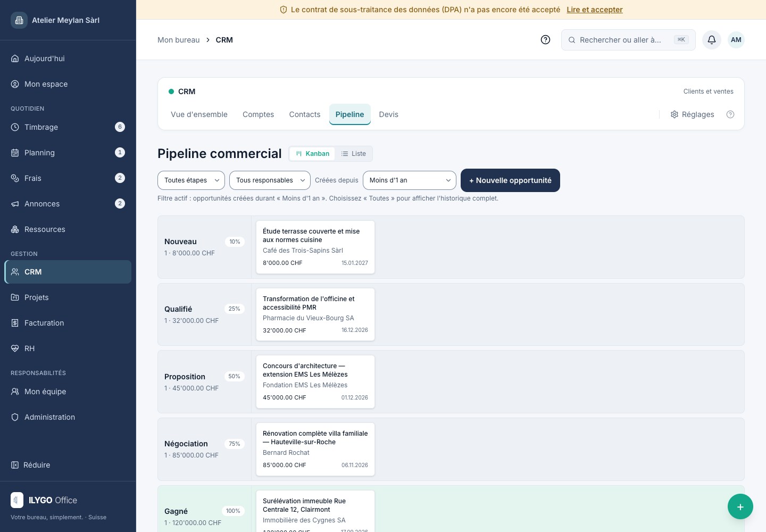Open the Comptes tab
Image resolution: width=766 pixels, height=532 pixels.
click(259, 114)
